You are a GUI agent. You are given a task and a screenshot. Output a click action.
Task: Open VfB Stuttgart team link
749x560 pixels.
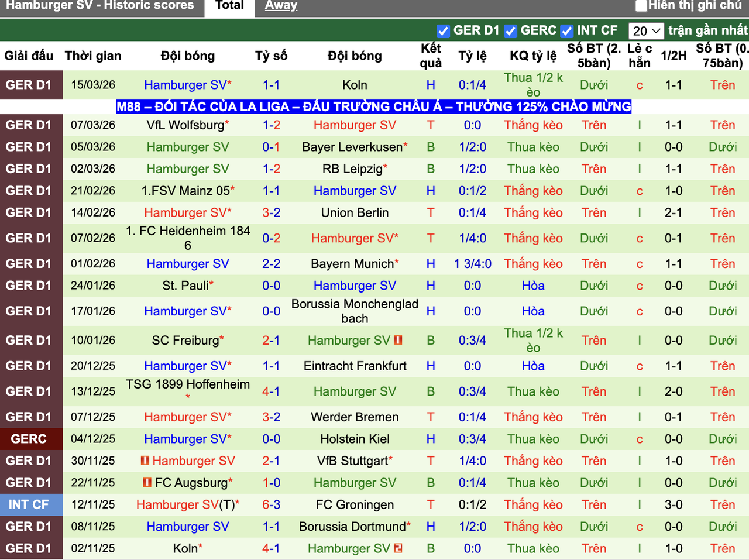pos(353,461)
